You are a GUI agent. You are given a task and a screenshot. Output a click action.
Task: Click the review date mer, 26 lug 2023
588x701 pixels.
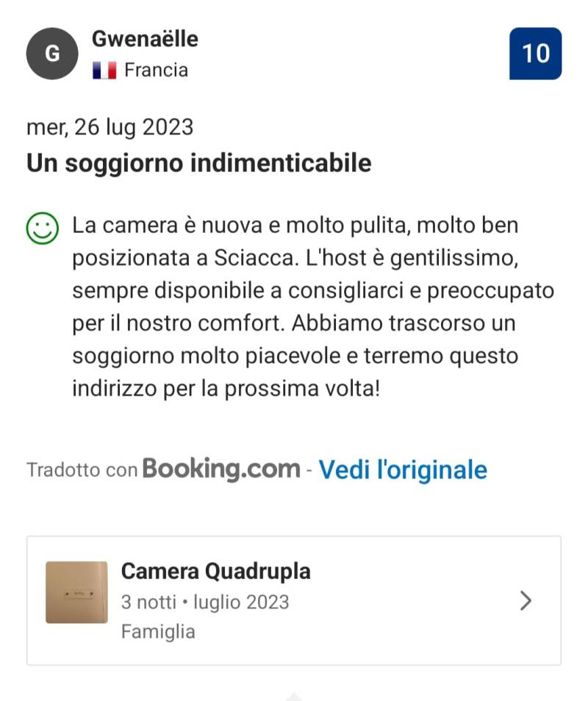[110, 127]
